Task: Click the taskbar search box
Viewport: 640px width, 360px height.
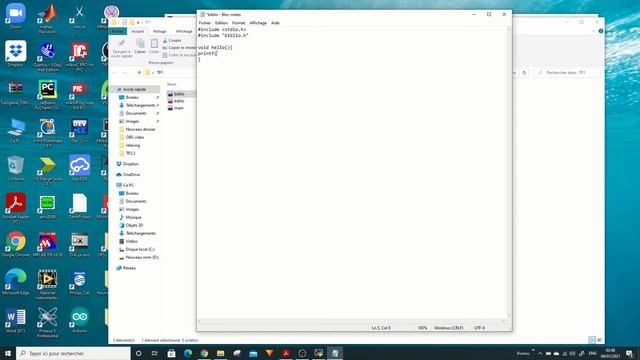Action: 73,353
